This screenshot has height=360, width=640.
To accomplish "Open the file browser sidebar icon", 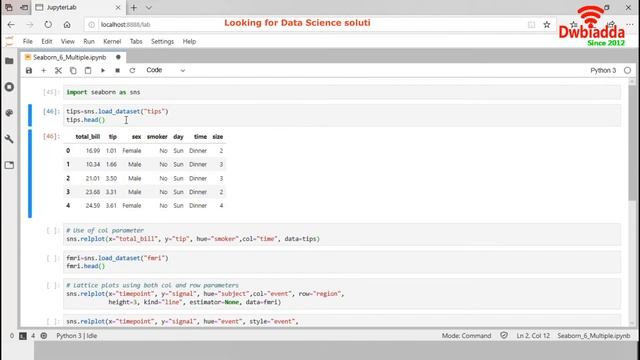I will (x=9, y=61).
